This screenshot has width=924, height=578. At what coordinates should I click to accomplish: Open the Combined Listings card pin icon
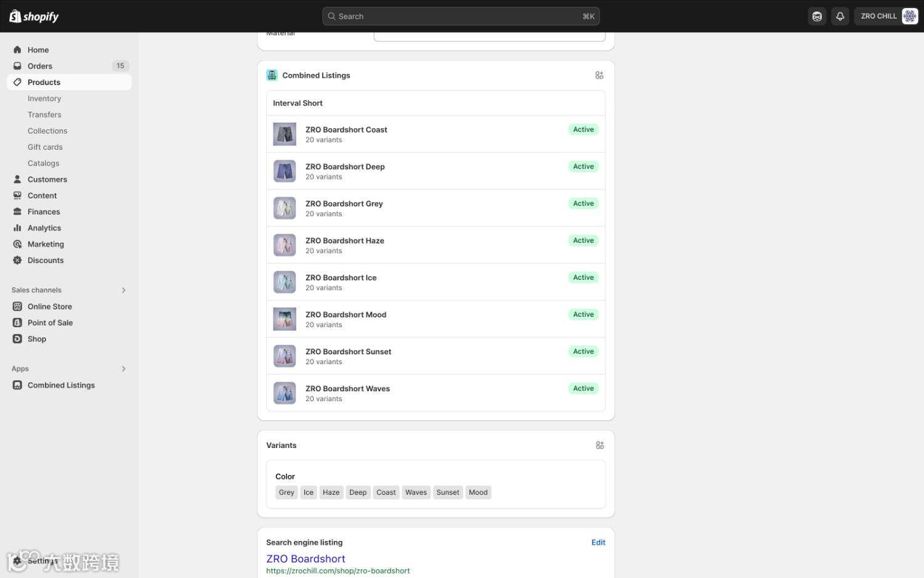[599, 75]
